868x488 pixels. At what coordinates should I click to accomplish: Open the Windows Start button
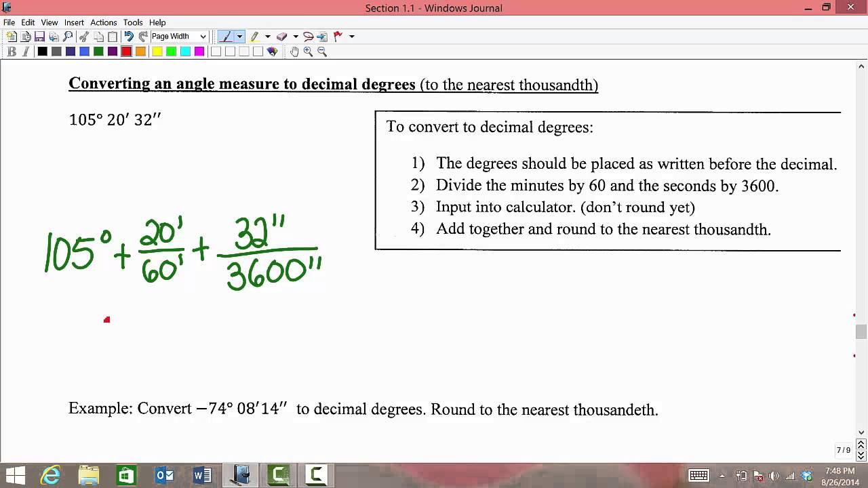click(15, 475)
